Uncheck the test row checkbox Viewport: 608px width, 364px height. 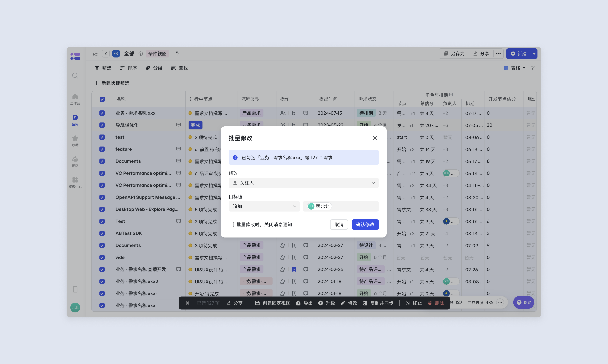click(102, 137)
